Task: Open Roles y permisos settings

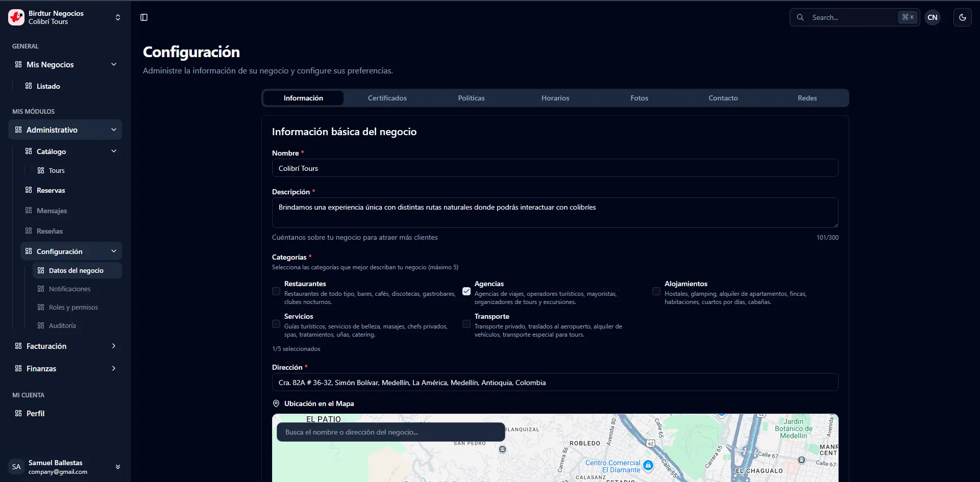Action: [73, 307]
